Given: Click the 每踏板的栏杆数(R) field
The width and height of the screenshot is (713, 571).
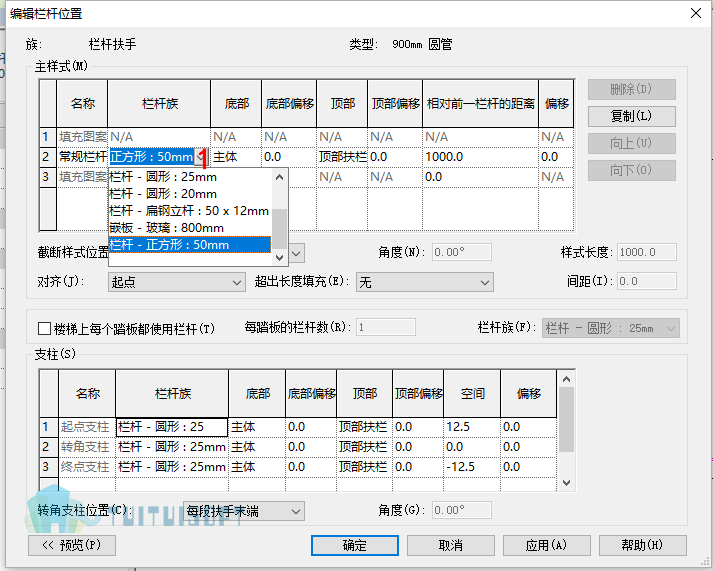Looking at the screenshot, I should (386, 327).
